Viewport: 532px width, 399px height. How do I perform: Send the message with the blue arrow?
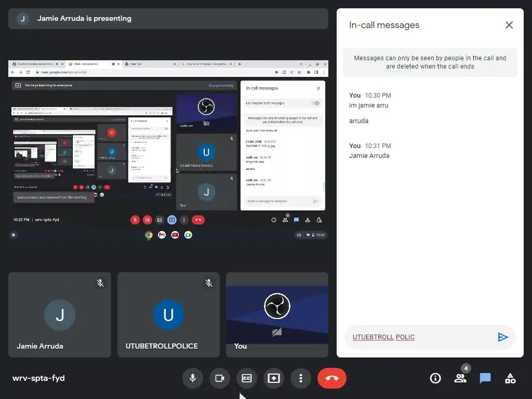point(503,337)
